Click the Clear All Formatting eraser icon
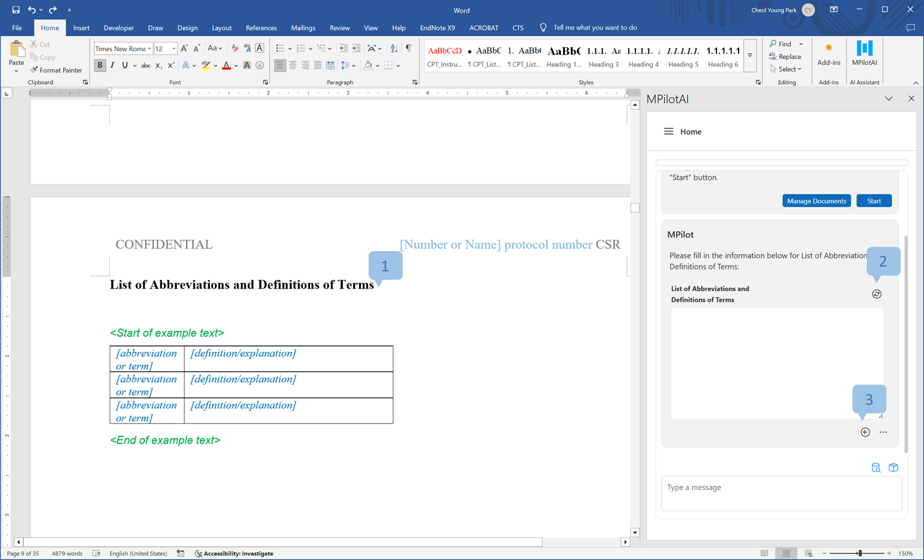This screenshot has height=560, width=924. (x=234, y=49)
